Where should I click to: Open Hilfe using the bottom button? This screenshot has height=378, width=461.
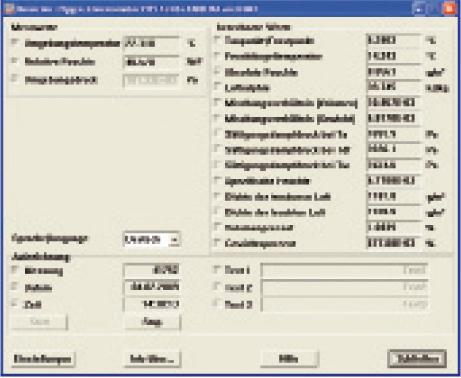click(x=289, y=359)
